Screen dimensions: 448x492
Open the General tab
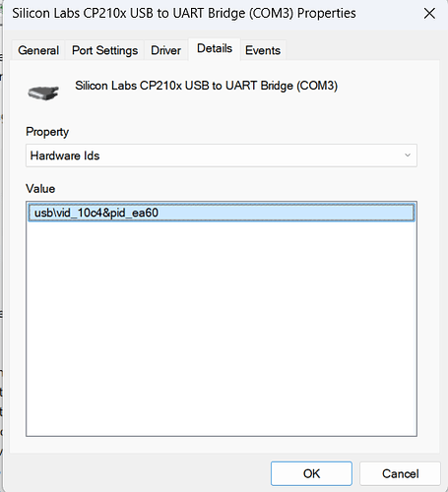coord(38,50)
